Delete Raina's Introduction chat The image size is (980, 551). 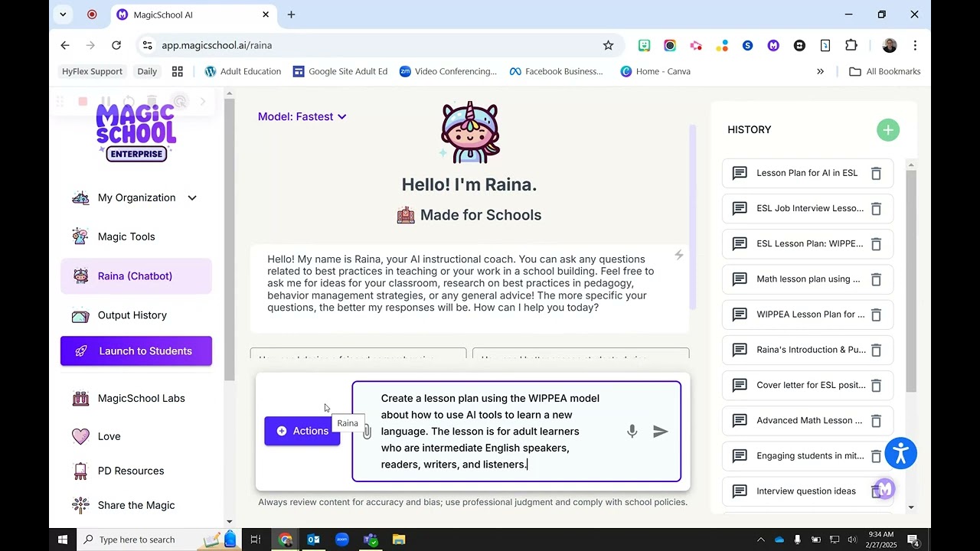pyautogui.click(x=877, y=350)
